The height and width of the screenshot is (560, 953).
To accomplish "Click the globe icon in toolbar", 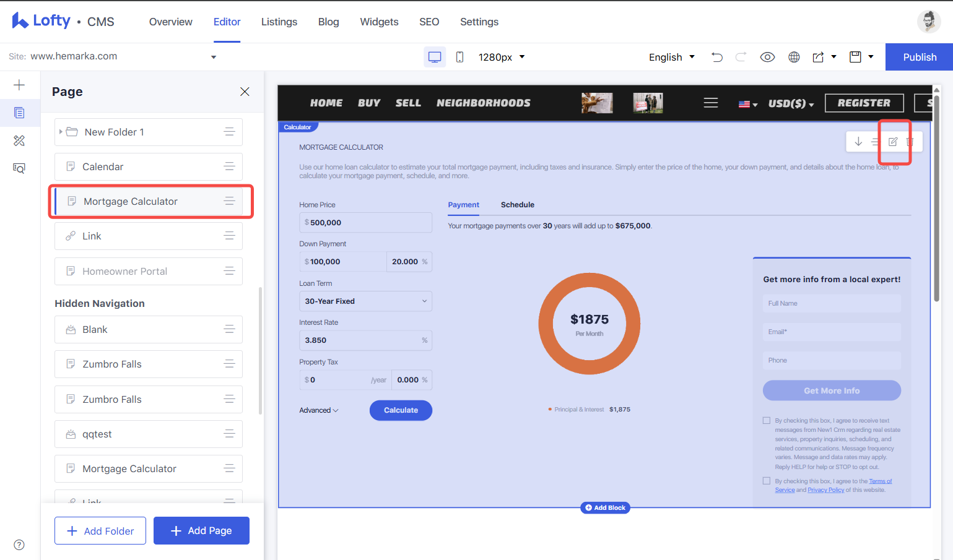I will [x=794, y=57].
